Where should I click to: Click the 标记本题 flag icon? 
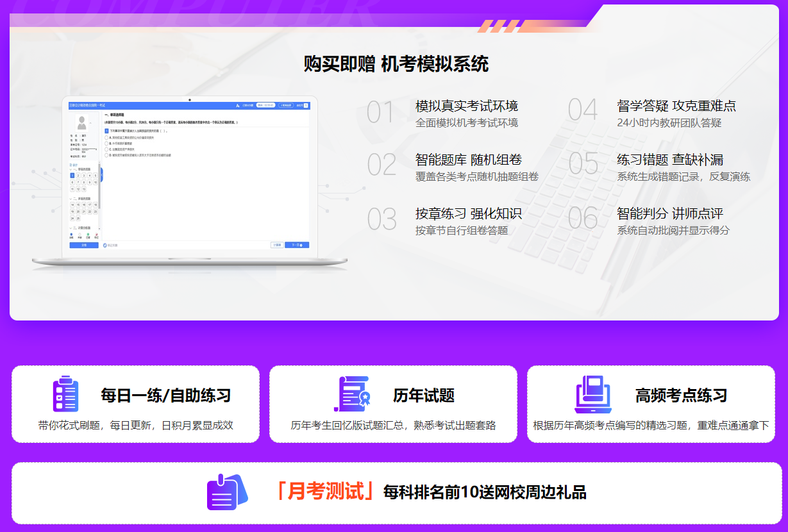[105, 245]
